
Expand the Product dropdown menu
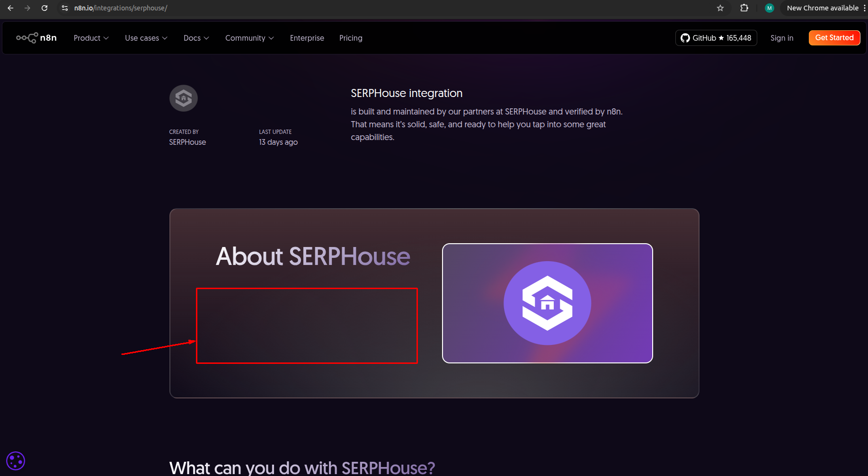pos(91,38)
